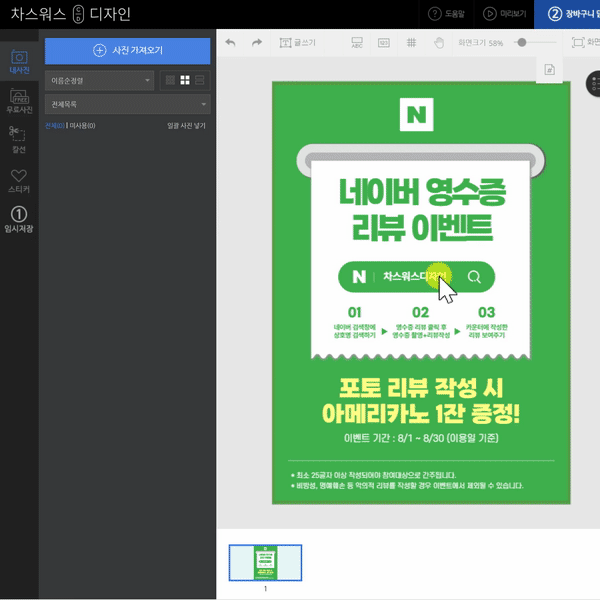Open the 이름순정렬 sort dropdown
This screenshot has width=600, height=600.
coord(99,81)
